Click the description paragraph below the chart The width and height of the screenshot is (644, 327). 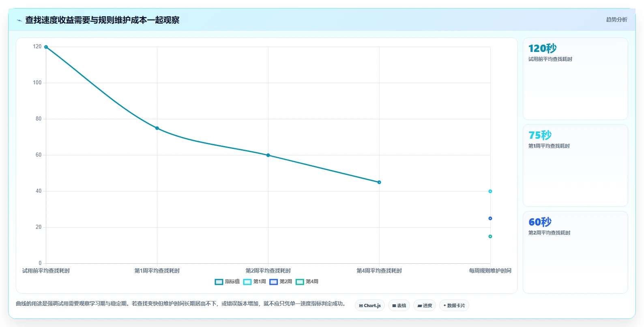point(180,304)
